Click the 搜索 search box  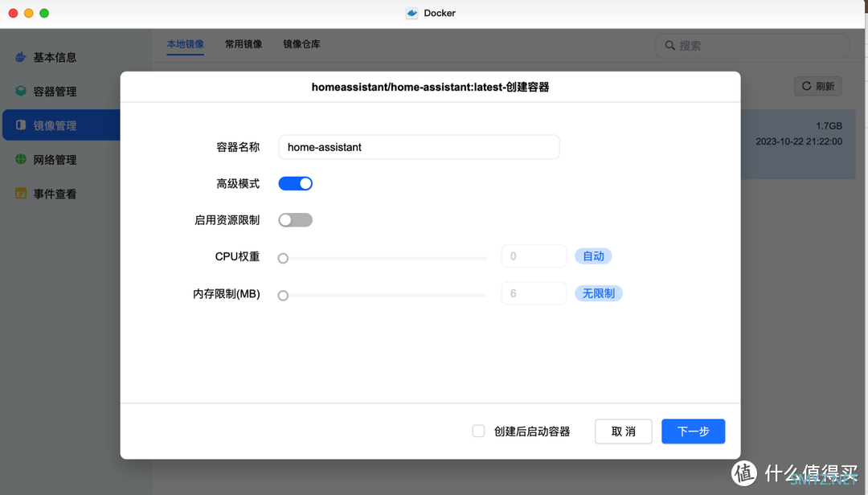pos(751,46)
